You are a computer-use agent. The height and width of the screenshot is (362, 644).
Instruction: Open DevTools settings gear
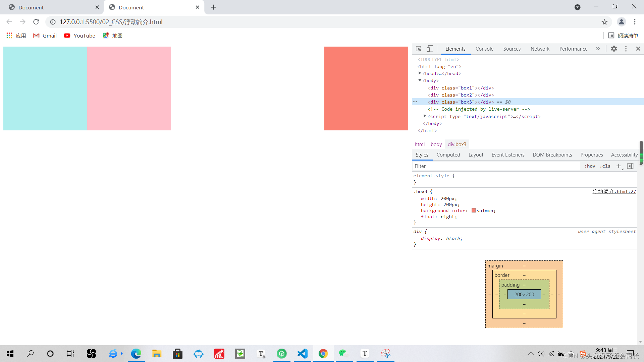point(614,49)
